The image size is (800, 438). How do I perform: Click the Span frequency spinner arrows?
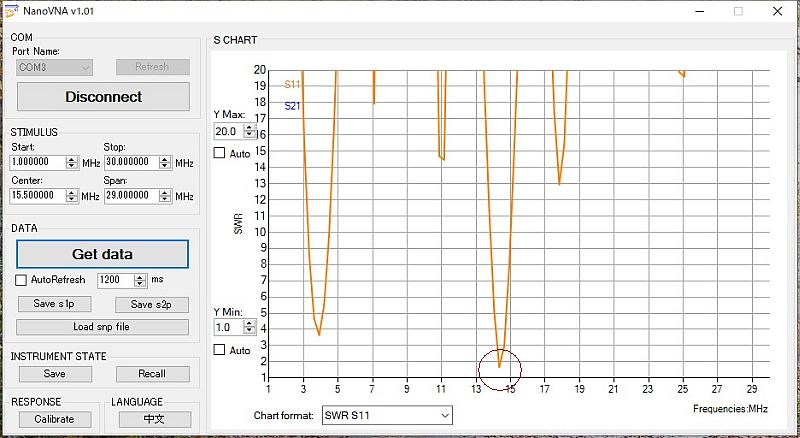166,196
